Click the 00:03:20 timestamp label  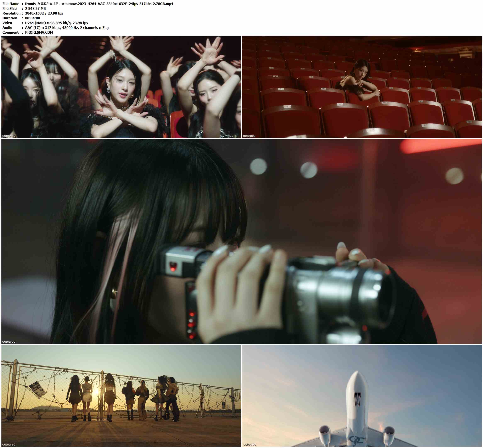pyautogui.click(x=250, y=445)
